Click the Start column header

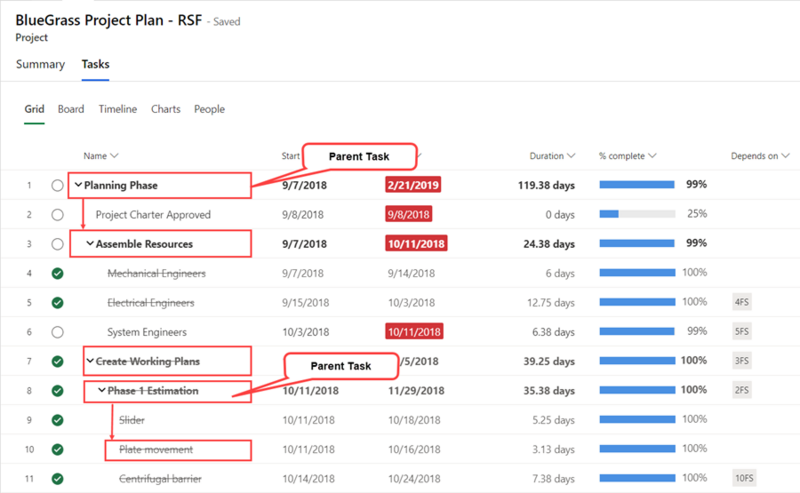(291, 156)
